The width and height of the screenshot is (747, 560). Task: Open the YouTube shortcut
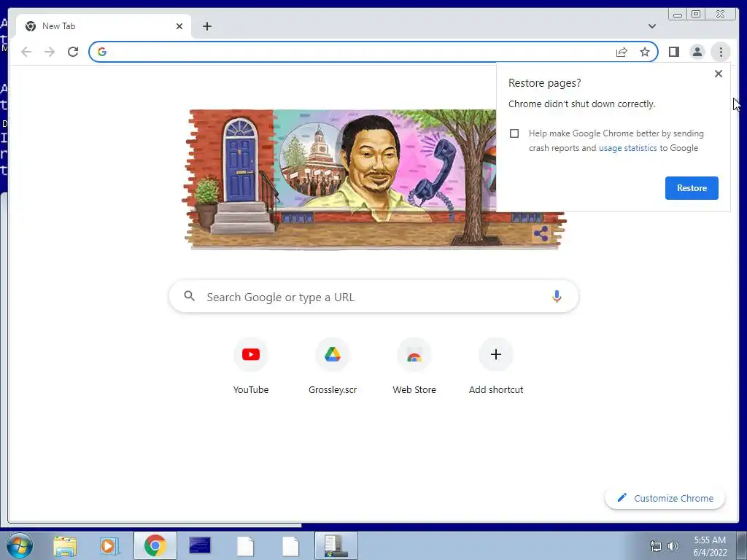click(x=251, y=366)
